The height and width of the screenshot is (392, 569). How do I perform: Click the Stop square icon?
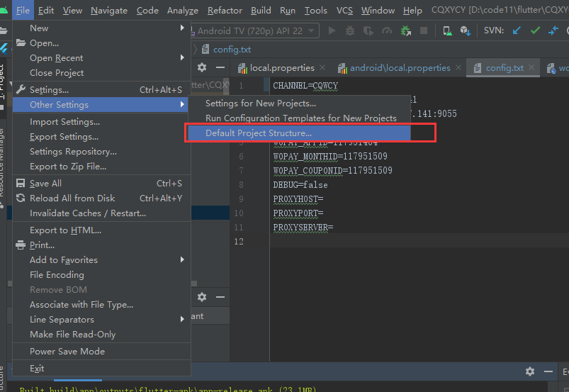(x=424, y=31)
